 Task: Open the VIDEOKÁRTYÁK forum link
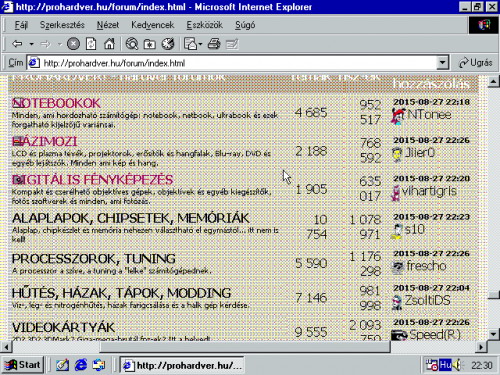click(63, 327)
